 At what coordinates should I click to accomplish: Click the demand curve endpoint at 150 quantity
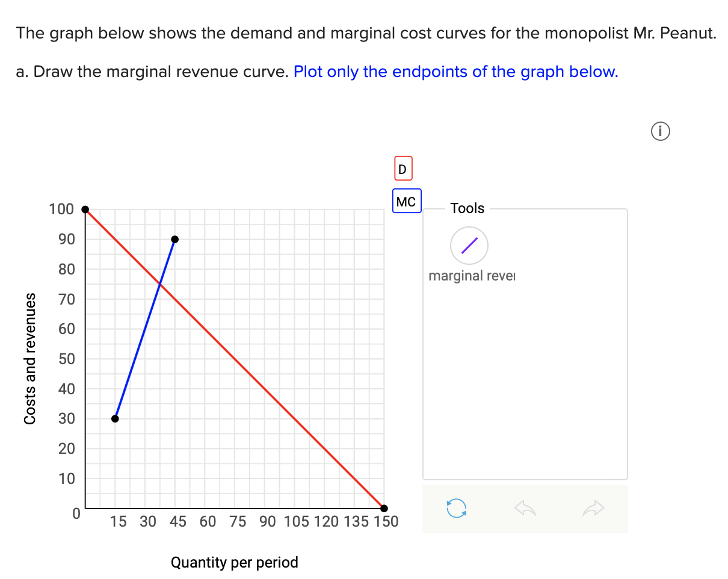pyautogui.click(x=384, y=508)
